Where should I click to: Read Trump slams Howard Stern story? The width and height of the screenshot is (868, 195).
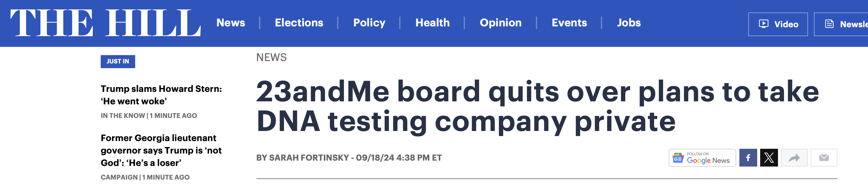tap(161, 95)
